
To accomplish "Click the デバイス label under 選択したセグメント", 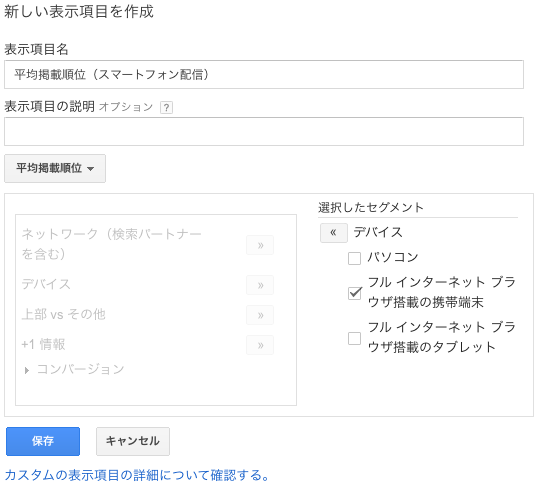I will pos(378,232).
